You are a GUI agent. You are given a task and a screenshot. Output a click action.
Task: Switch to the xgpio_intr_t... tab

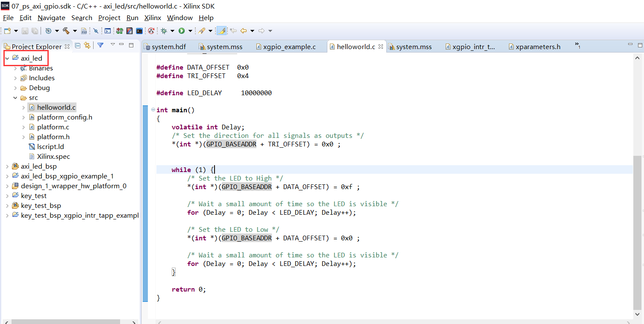click(470, 47)
